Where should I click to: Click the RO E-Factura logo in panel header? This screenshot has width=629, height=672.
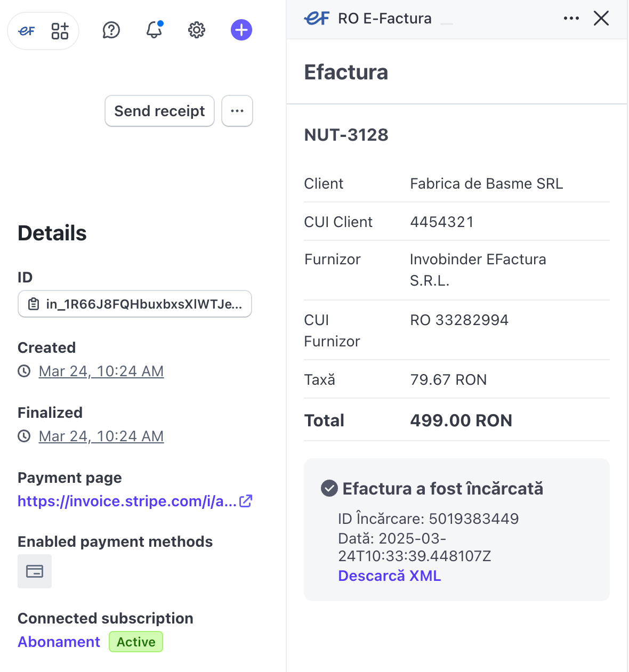[317, 18]
